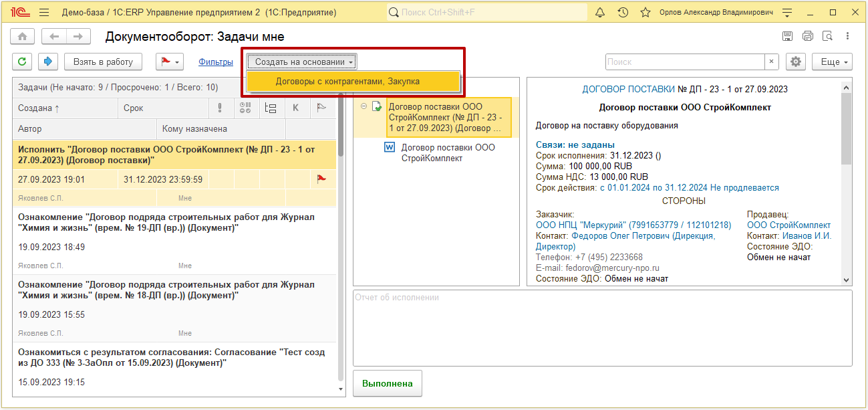This screenshot has width=868, height=410.
Task: Open the notifications bell
Action: point(599,12)
